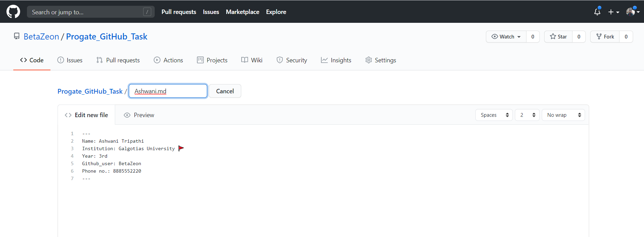Click the Fork count 0

pyautogui.click(x=626, y=36)
